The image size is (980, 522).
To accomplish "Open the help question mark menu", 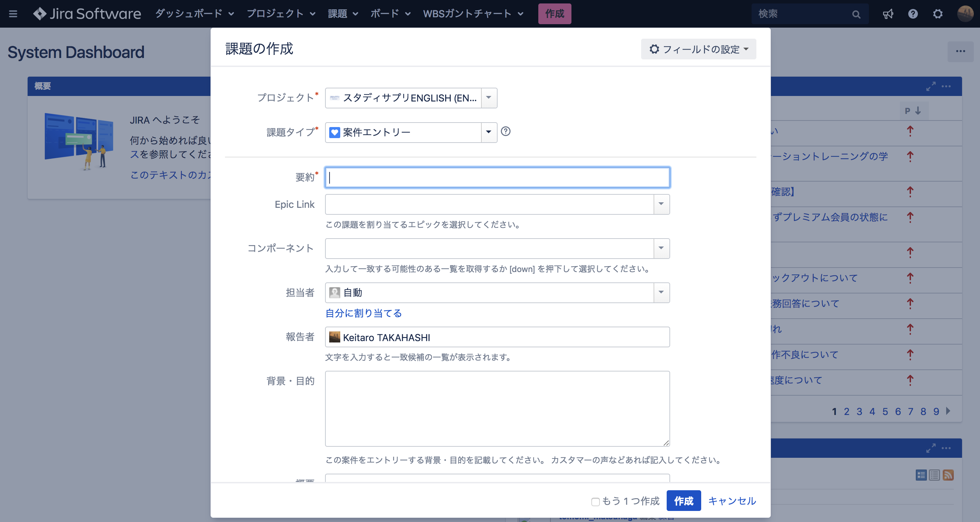I will (913, 14).
